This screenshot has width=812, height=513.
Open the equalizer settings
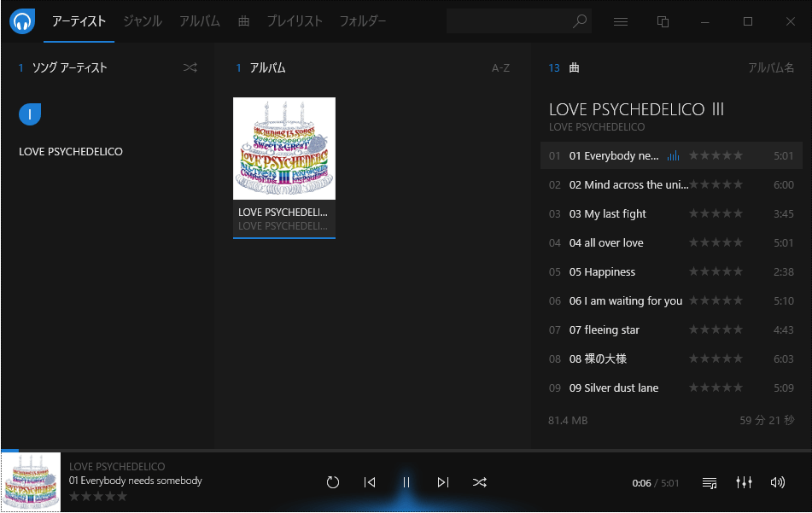pos(744,482)
